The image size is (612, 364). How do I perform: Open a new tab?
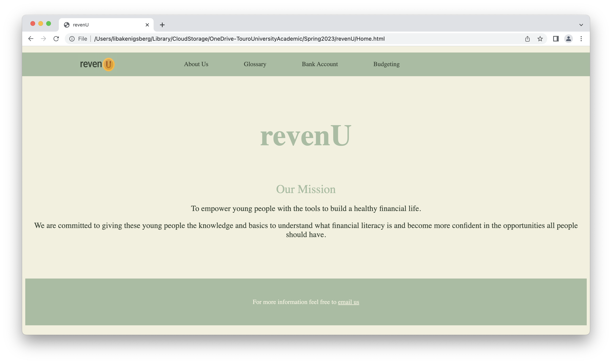(x=162, y=25)
